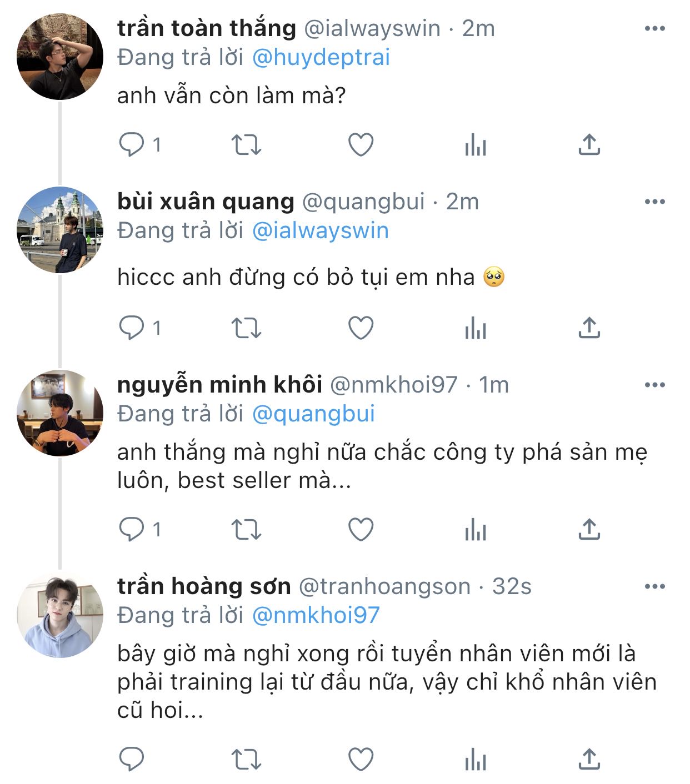Open trần hoàng sơn's profile avatar
Image resolution: width=690 pixels, height=784 pixels.
pos(60,615)
